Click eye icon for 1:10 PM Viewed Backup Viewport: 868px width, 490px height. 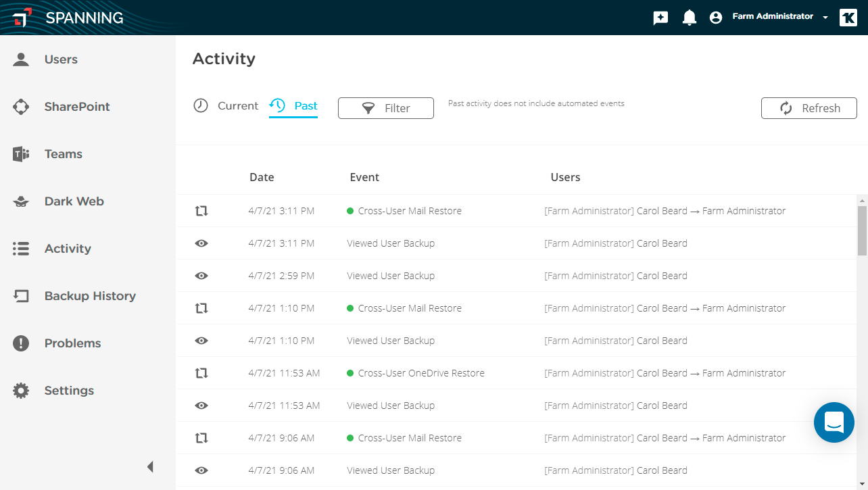(x=201, y=341)
